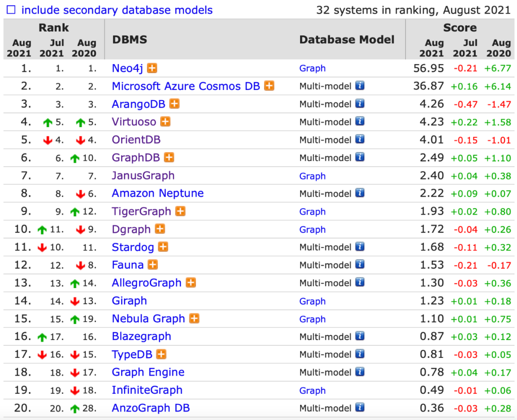
Task: Open the Virtuoso link
Action: (134, 122)
